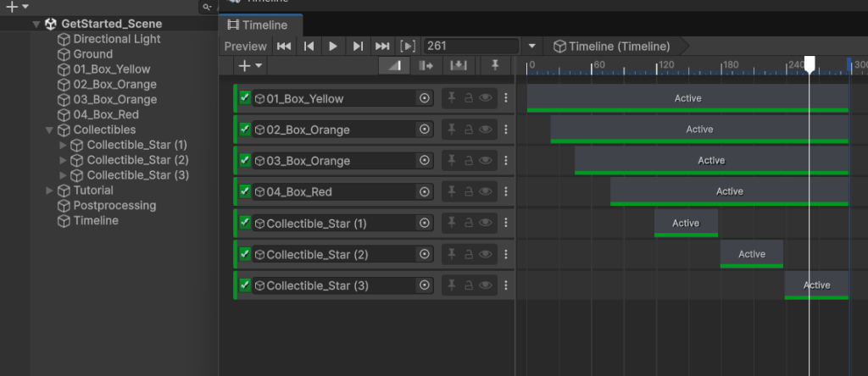Viewport: 868px width, 376px height.
Task: Click the Preview button
Action: [x=245, y=47]
